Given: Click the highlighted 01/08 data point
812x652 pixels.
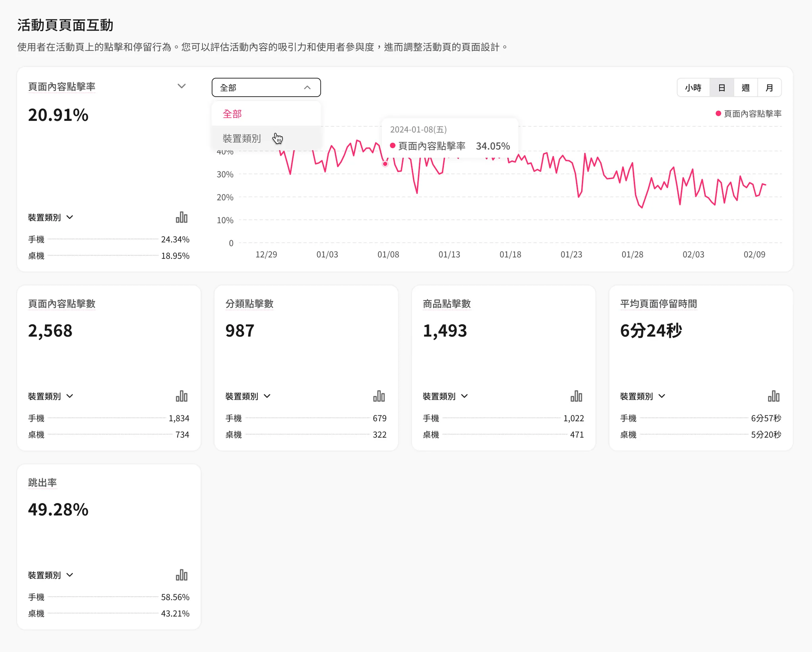Looking at the screenshot, I should click(385, 164).
